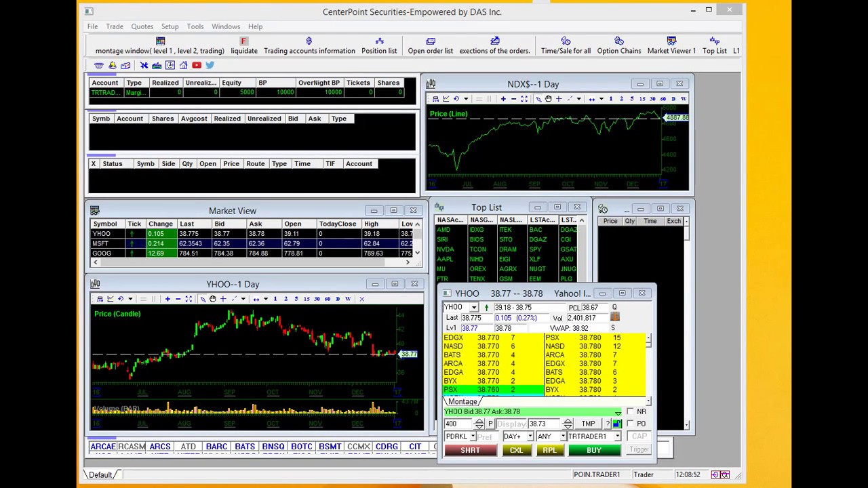Open the TRTRADER1 account dropdown
The image size is (868, 488).
point(617,436)
